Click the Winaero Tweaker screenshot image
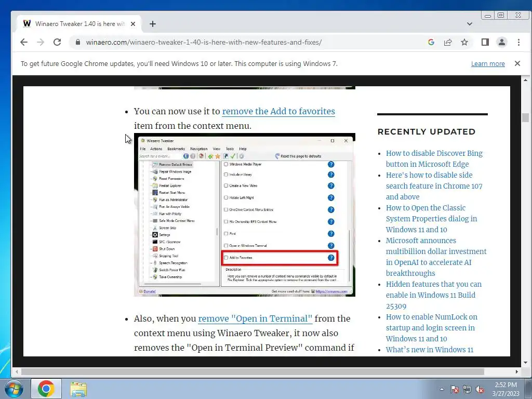The image size is (532, 399). (245, 215)
